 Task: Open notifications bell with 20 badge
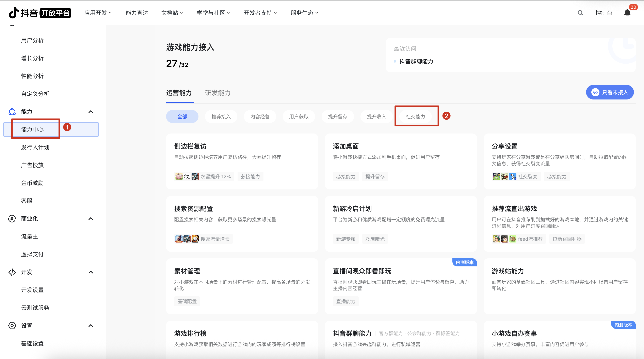[627, 13]
